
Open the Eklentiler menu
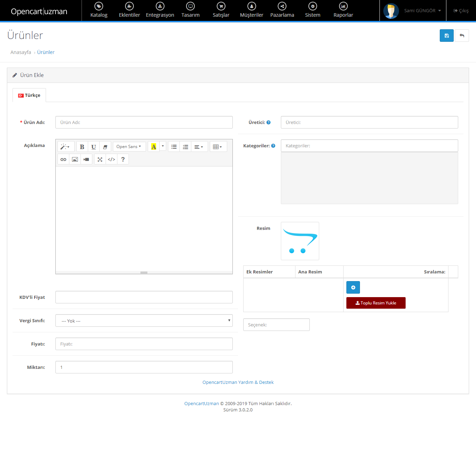pyautogui.click(x=129, y=10)
